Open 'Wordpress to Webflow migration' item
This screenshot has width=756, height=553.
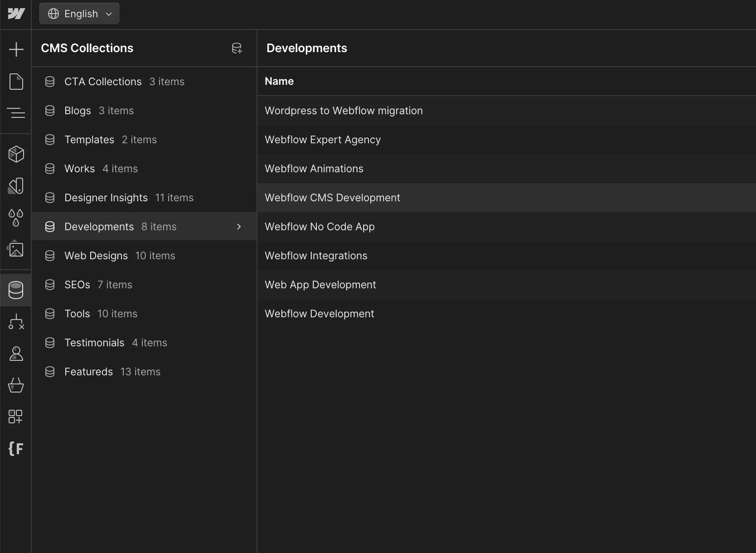(507, 111)
